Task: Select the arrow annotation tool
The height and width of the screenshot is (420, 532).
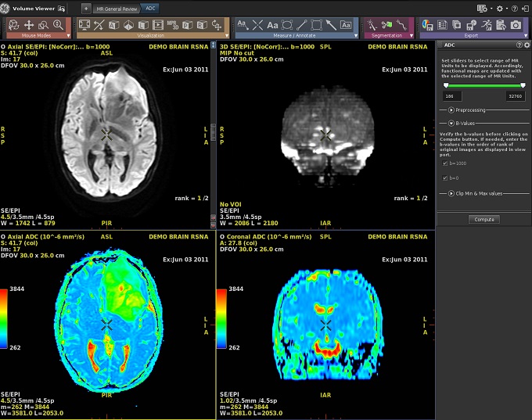Action: 332,25
